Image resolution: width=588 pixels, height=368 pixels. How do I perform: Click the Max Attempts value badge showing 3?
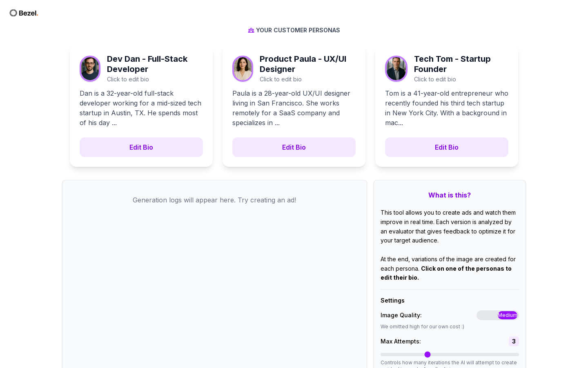[x=514, y=341]
